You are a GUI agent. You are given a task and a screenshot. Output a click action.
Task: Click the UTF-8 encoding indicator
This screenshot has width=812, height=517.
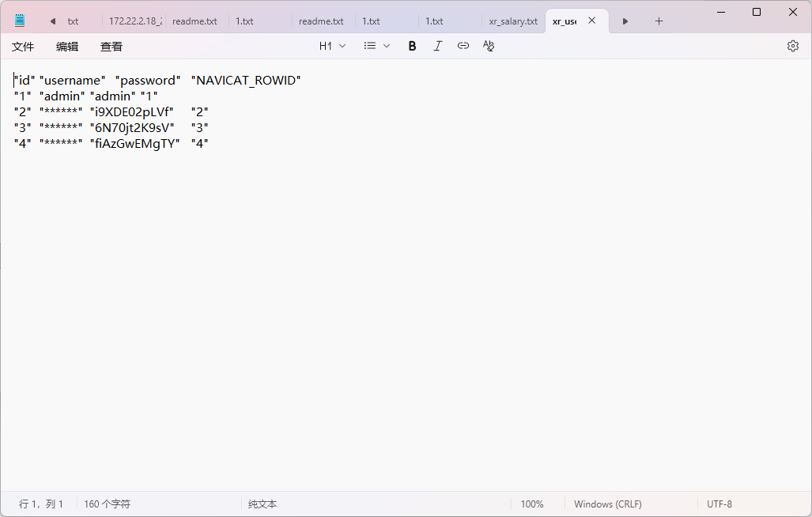point(719,504)
